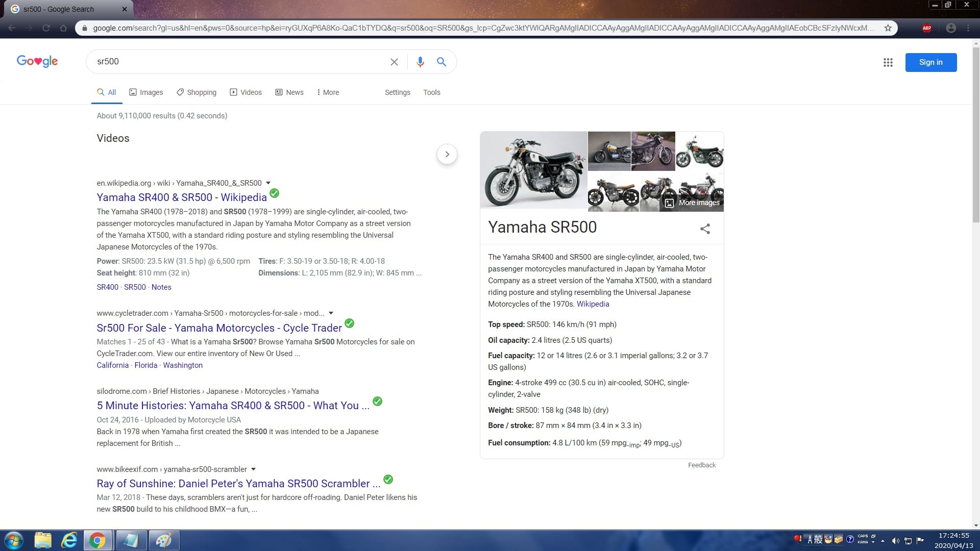Click the More images button
Screen dimensions: 980x551
pyautogui.click(x=692, y=203)
